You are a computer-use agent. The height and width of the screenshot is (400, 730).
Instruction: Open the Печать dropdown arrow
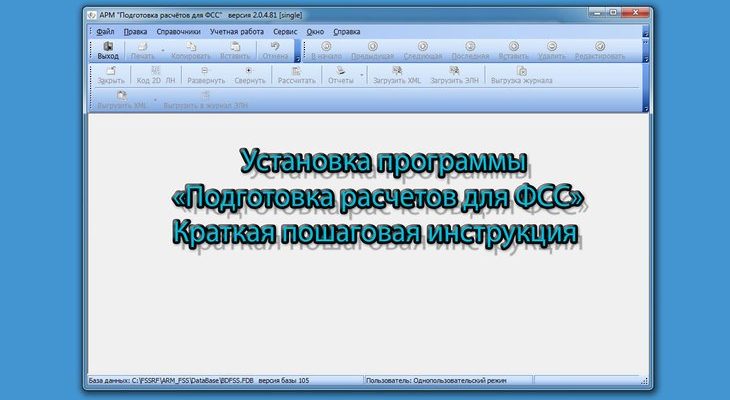point(162,50)
